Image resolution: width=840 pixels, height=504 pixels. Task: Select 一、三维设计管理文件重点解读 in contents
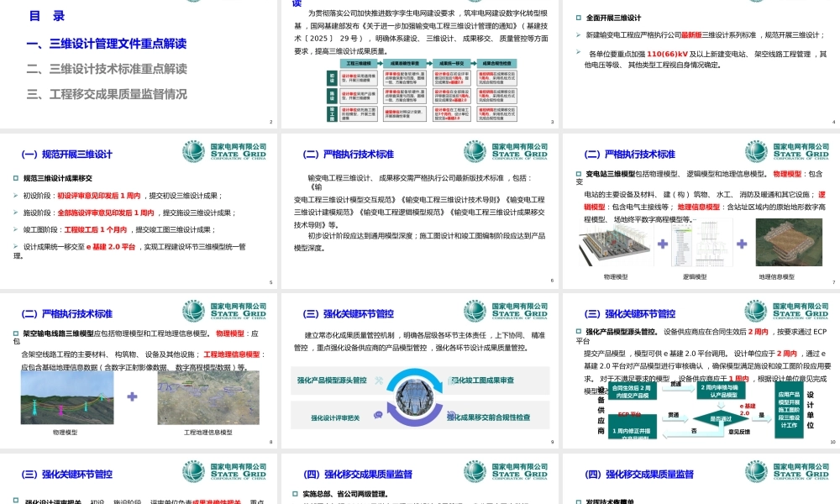(x=107, y=44)
